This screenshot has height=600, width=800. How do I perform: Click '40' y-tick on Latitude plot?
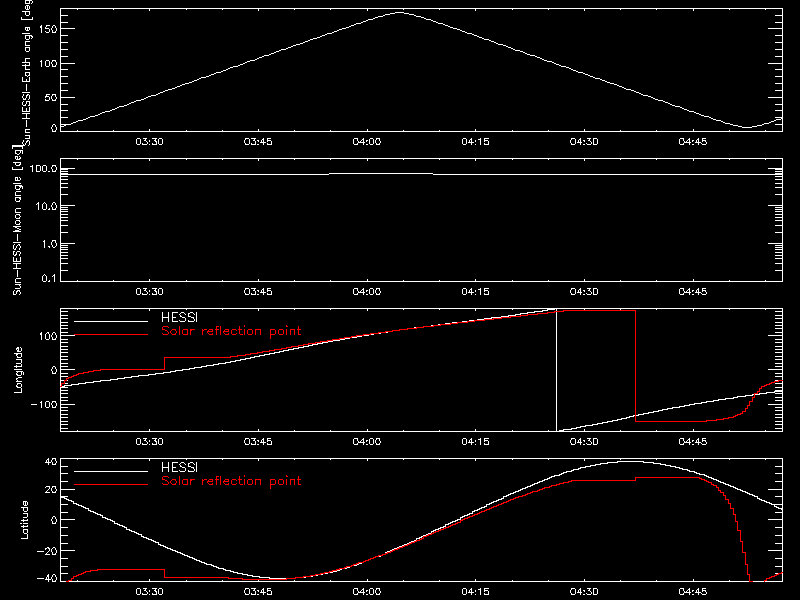(x=51, y=462)
